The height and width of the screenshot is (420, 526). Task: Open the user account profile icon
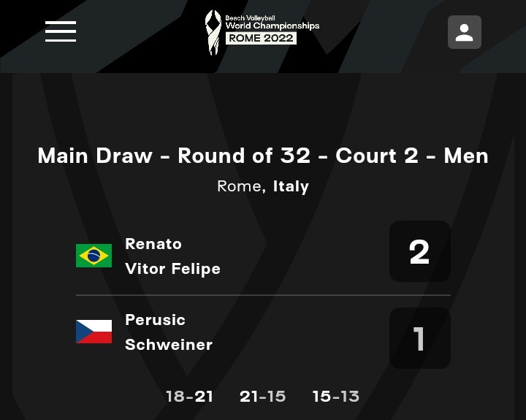pos(465,32)
